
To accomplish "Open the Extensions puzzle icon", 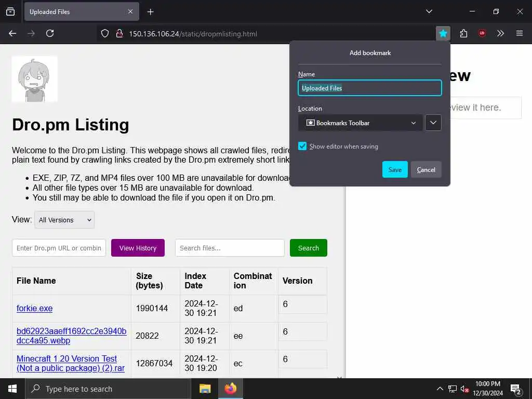I will pyautogui.click(x=463, y=33).
